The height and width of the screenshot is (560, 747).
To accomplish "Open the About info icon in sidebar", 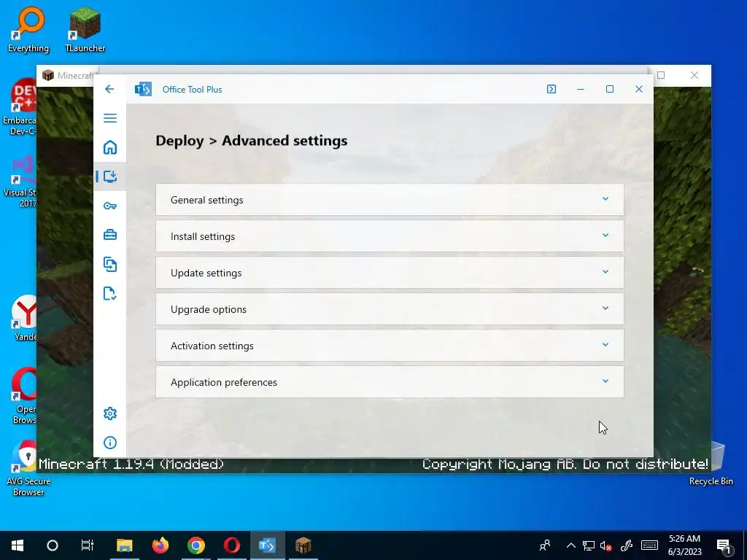I will (110, 443).
